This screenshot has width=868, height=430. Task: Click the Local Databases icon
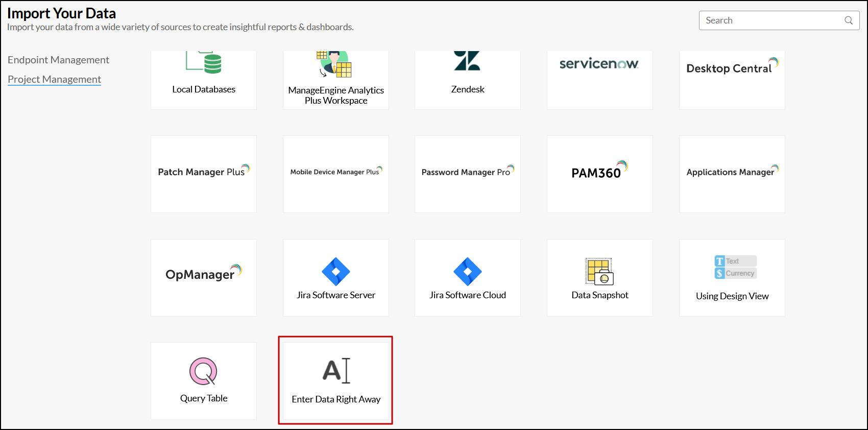204,63
